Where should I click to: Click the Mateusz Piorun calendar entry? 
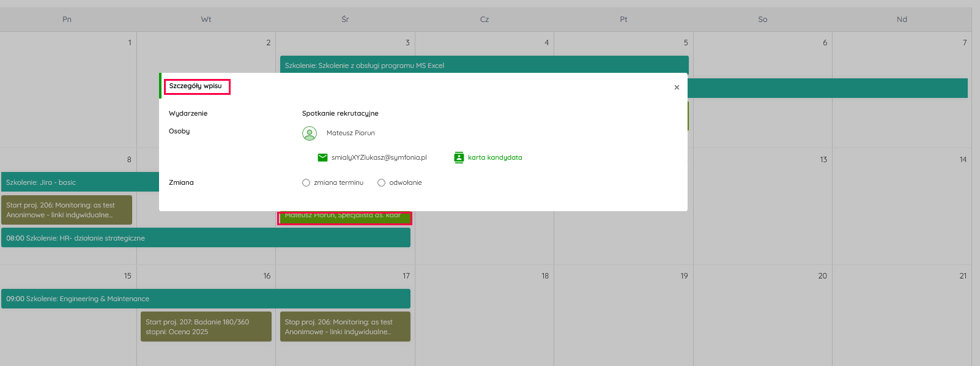pos(344,218)
